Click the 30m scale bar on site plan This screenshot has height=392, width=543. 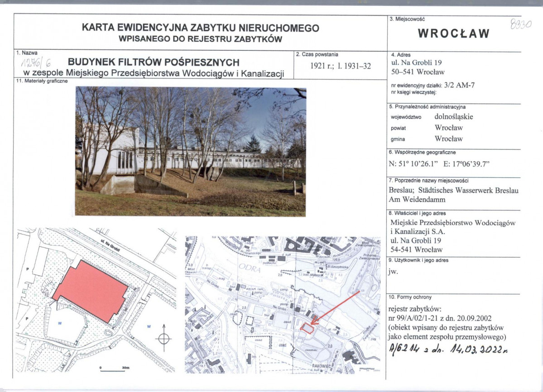113,369
